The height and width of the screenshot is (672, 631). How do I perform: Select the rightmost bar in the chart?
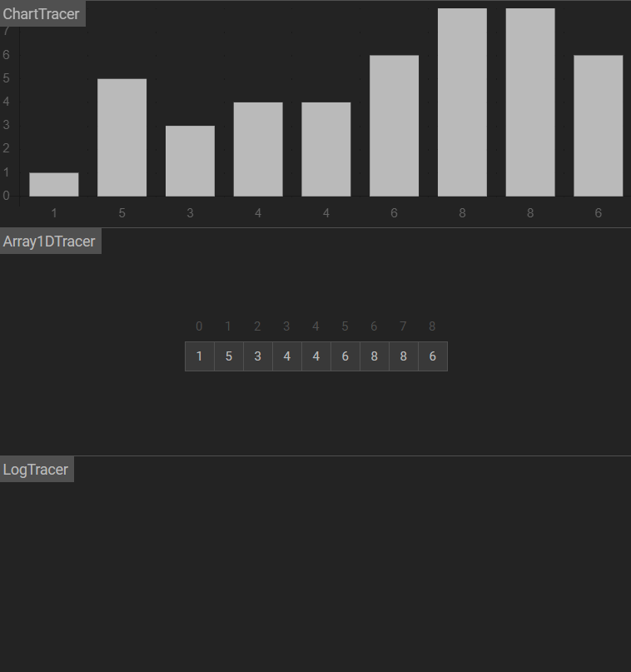(598, 126)
